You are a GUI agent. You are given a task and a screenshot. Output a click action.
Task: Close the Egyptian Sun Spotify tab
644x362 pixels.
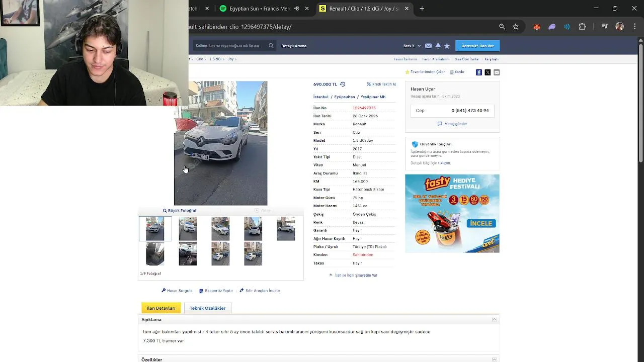coord(307,9)
